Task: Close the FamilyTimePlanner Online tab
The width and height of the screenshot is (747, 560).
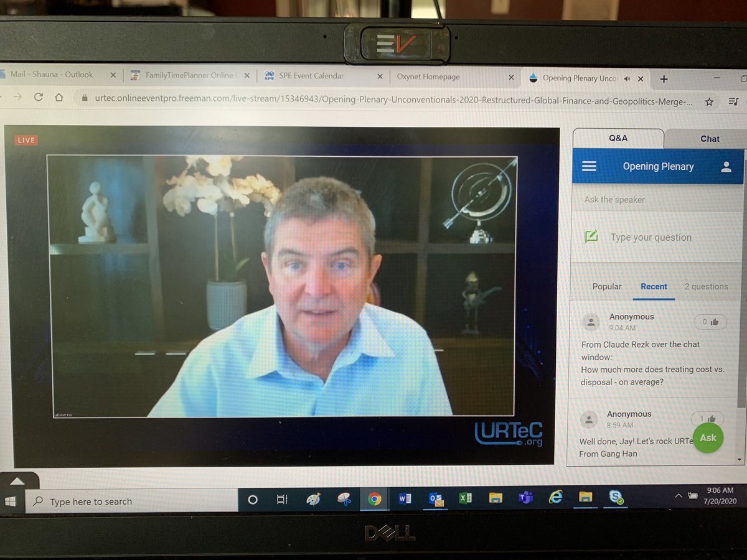Action: click(x=247, y=76)
